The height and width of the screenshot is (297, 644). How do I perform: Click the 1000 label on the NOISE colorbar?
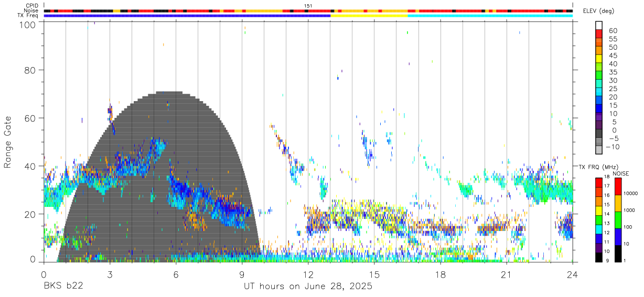tap(630, 210)
